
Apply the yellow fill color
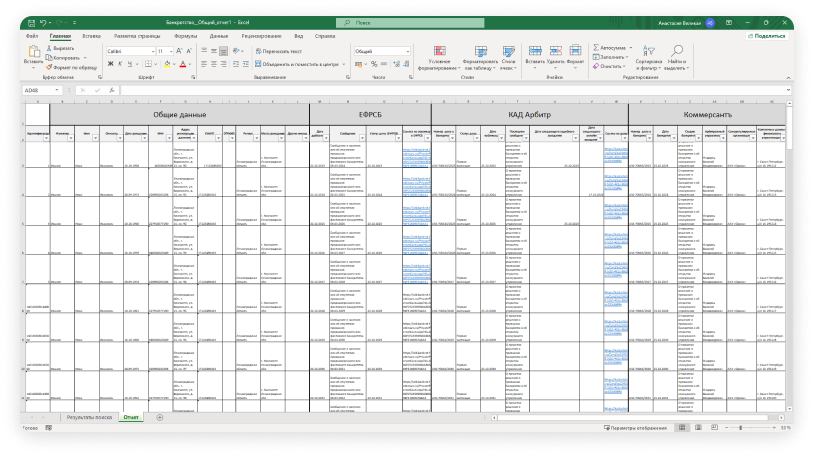point(167,64)
